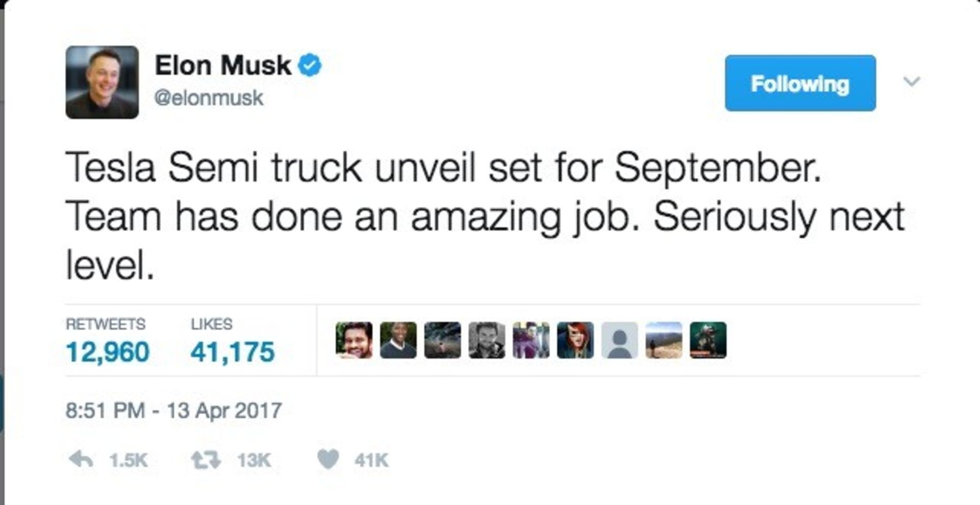The height and width of the screenshot is (505, 980).
Task: Click the Elon Musk display name
Action: [x=223, y=66]
